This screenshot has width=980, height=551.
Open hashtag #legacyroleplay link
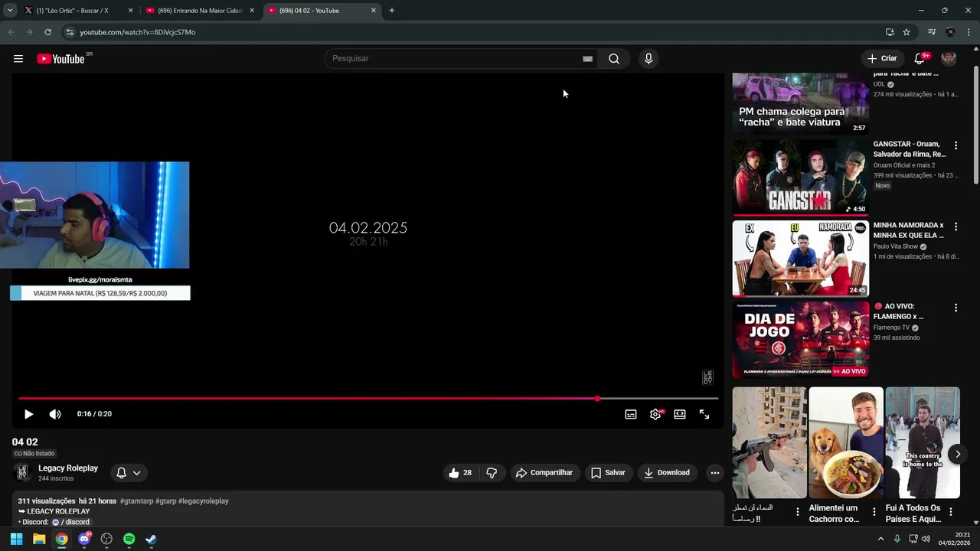(x=204, y=501)
